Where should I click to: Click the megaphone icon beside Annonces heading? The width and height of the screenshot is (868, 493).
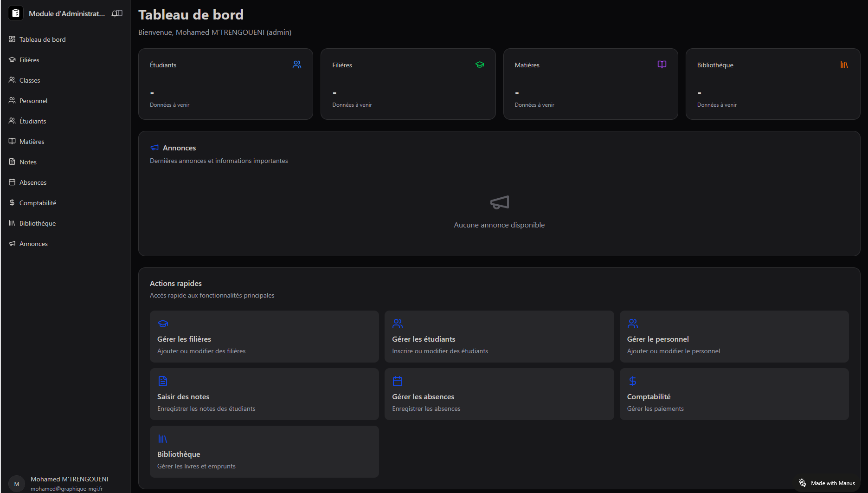[x=154, y=148]
